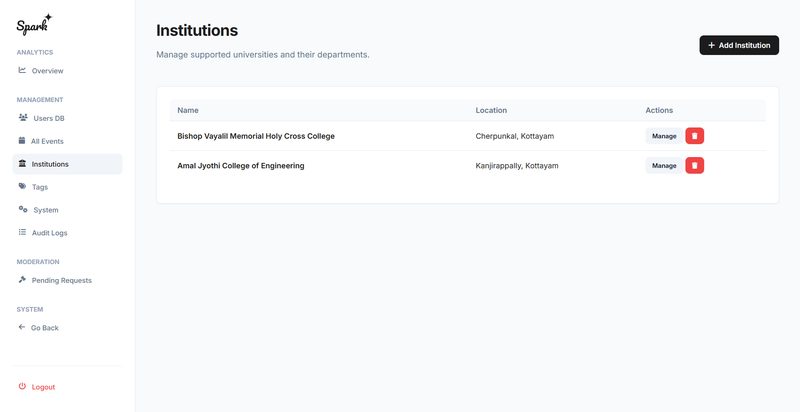Click the All Events calendar icon

click(22, 141)
